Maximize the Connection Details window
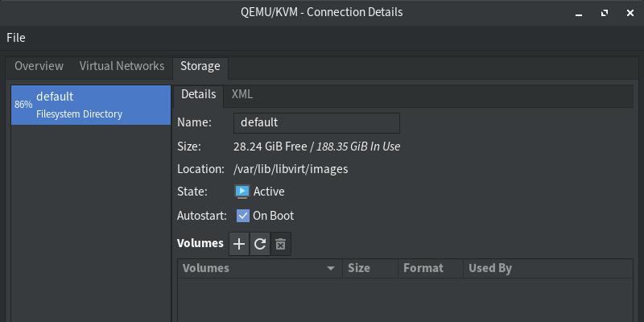The width and height of the screenshot is (644, 322). (605, 13)
